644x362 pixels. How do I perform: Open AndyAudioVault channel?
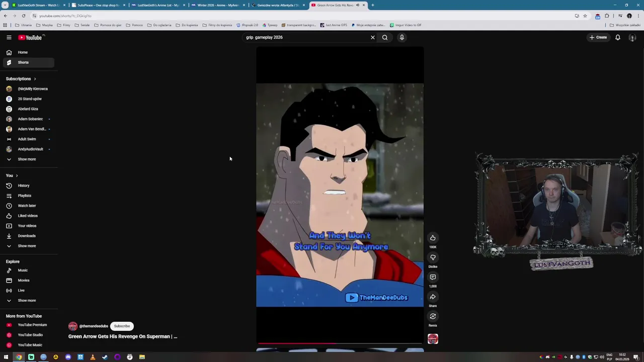click(x=29, y=149)
